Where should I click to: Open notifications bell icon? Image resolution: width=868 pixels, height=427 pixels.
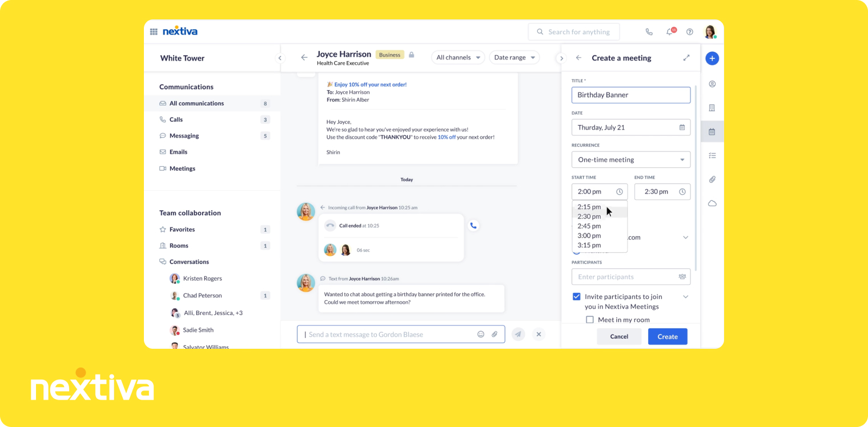pyautogui.click(x=670, y=32)
